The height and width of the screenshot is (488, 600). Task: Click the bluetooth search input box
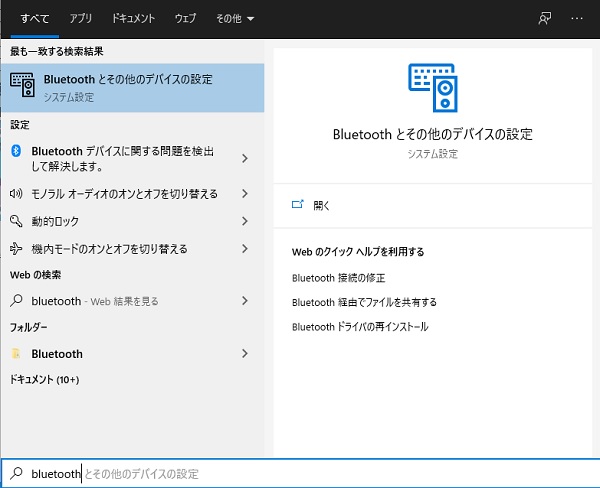[x=300, y=472]
